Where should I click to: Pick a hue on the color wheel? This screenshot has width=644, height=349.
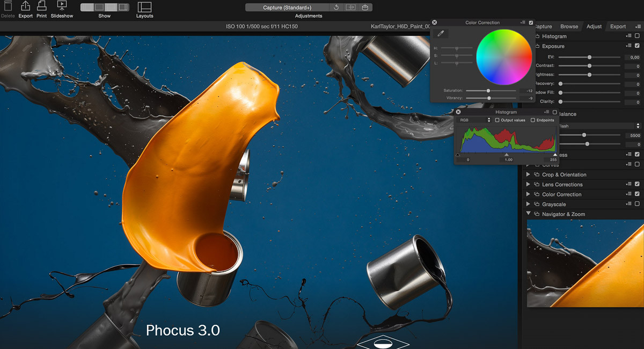pos(504,57)
